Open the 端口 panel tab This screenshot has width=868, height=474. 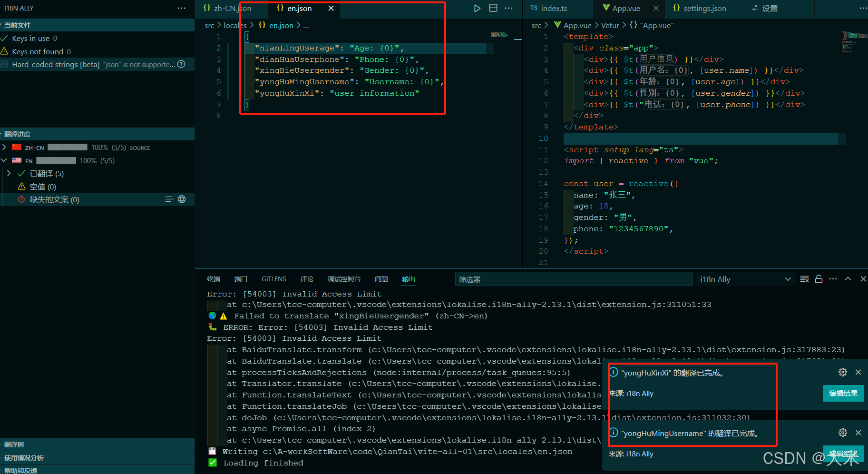coord(241,279)
